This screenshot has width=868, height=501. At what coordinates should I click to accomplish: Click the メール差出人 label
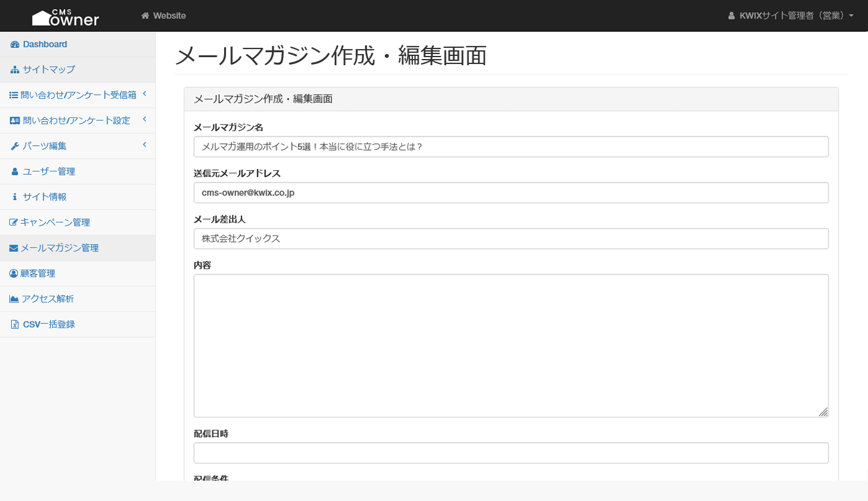[x=219, y=219]
